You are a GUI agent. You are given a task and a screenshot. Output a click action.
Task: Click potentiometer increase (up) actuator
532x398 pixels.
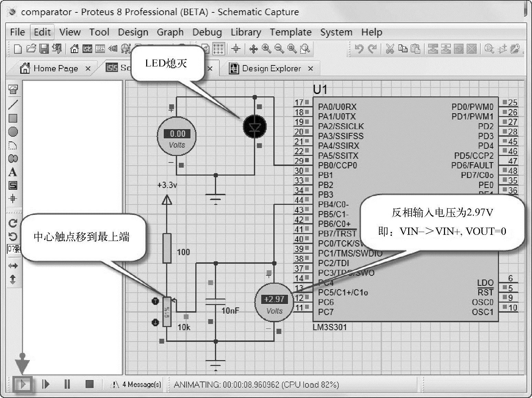(x=155, y=301)
